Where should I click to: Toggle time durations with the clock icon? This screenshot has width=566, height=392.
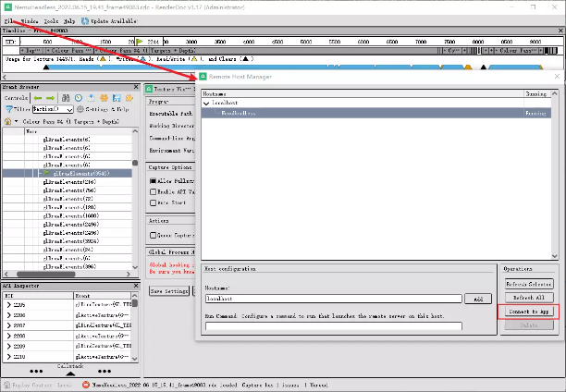(79, 98)
